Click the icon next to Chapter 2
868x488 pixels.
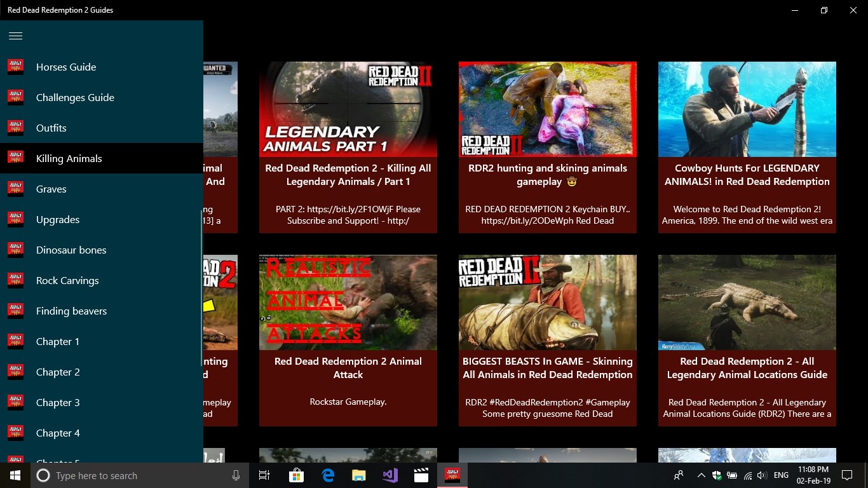click(x=16, y=372)
